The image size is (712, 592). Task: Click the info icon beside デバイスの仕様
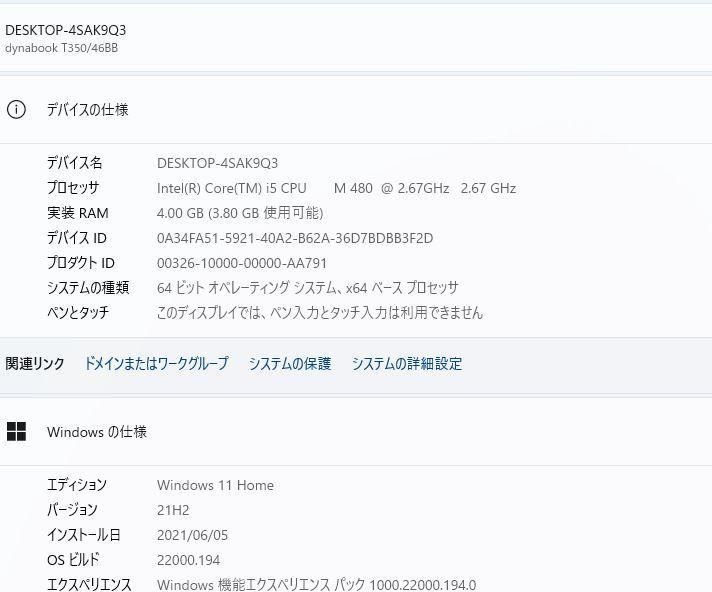click(x=16, y=109)
